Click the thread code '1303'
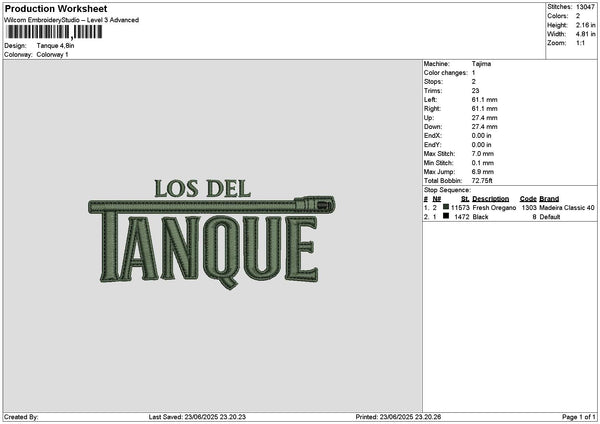Screen dimensions: 600x424 (x=529, y=207)
